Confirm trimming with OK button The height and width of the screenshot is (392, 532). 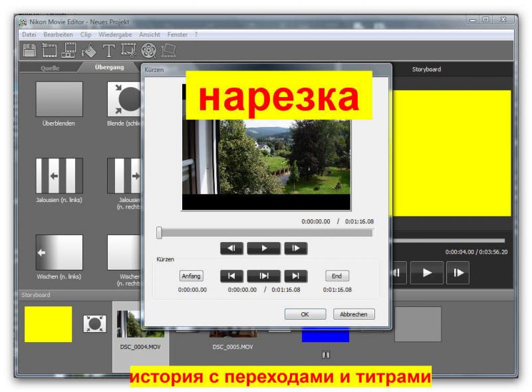point(305,314)
